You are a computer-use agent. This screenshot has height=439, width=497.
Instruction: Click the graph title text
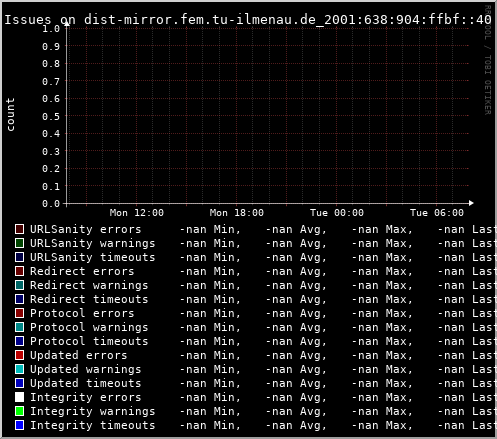[x=248, y=20]
